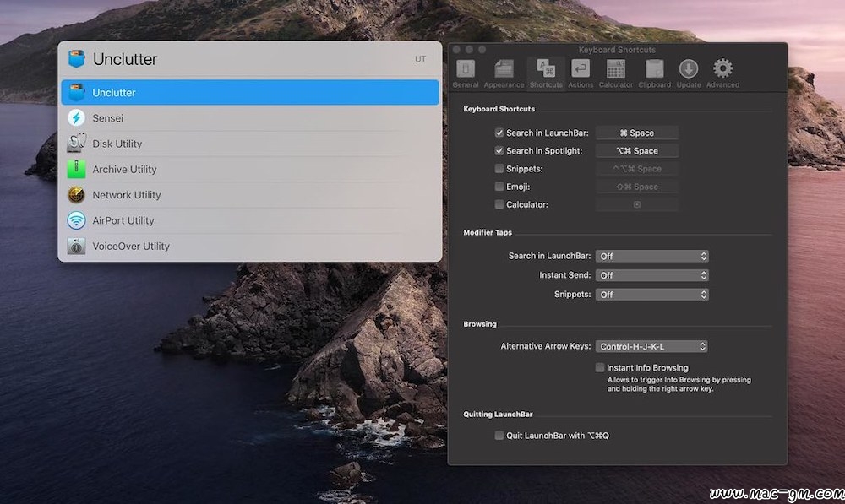This screenshot has height=504, width=845.
Task: Click the Unclutter app icon in the highlighted result row
Action: (77, 93)
